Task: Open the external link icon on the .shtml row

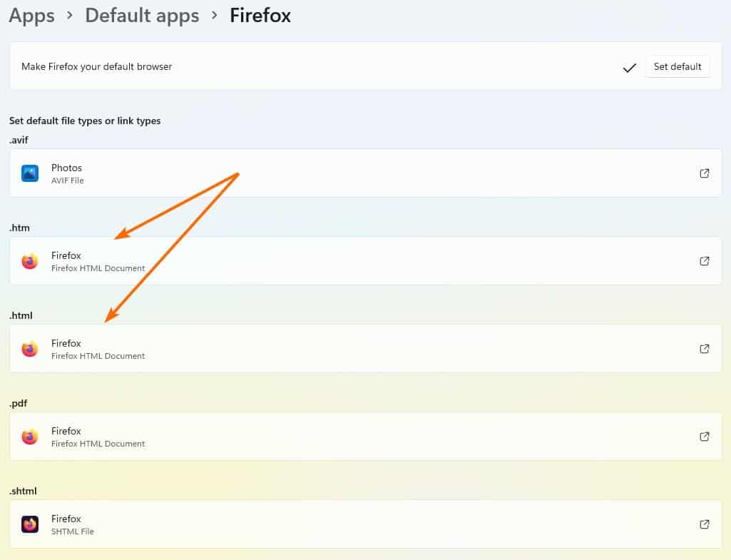Action: (704, 524)
